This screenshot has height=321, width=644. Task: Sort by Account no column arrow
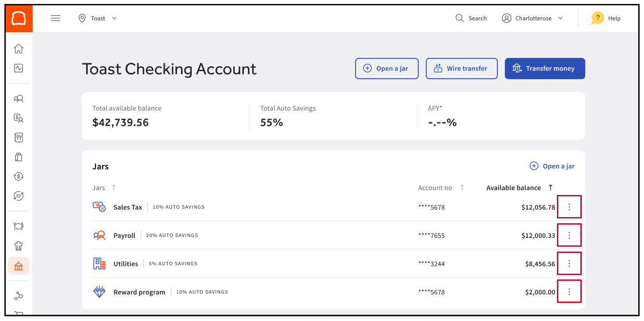pos(462,187)
